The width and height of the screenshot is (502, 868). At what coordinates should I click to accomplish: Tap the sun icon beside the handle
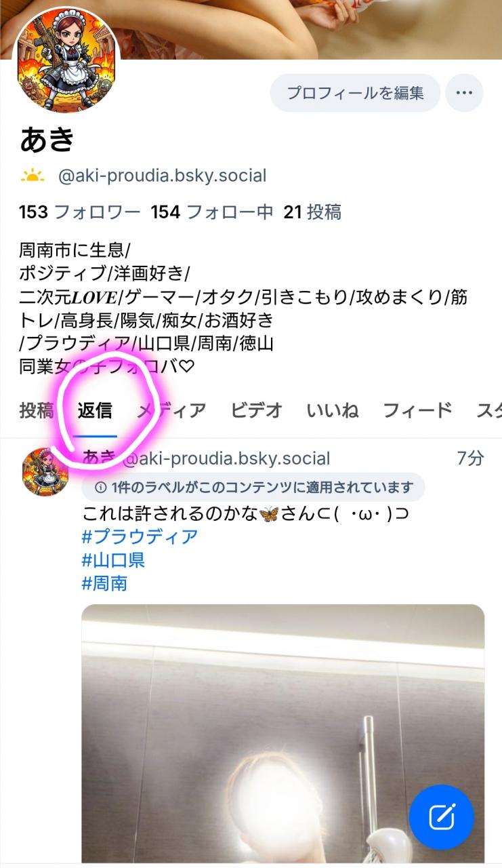(33, 176)
